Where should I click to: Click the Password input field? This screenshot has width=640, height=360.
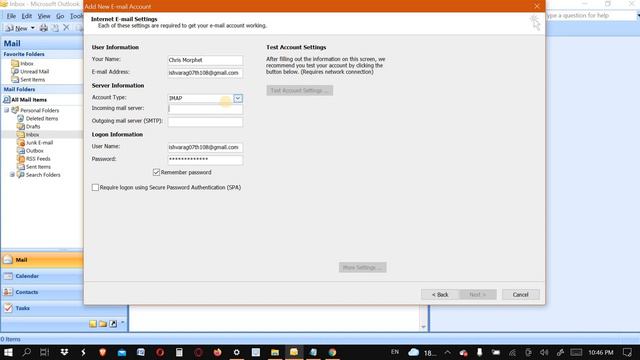205,160
